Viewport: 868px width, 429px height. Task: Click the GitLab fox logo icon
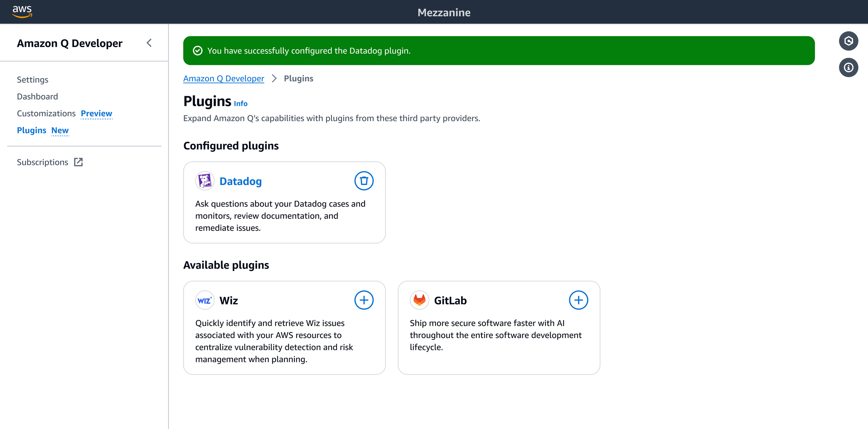pyautogui.click(x=419, y=300)
